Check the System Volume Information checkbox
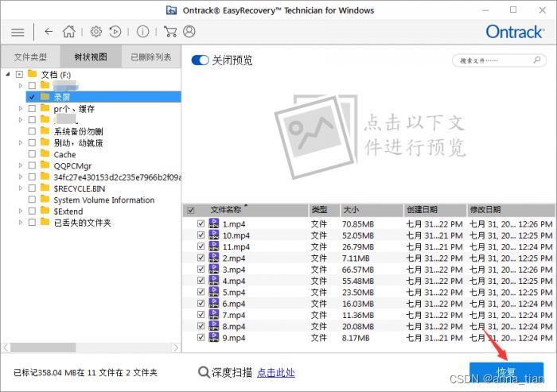 pos(32,200)
